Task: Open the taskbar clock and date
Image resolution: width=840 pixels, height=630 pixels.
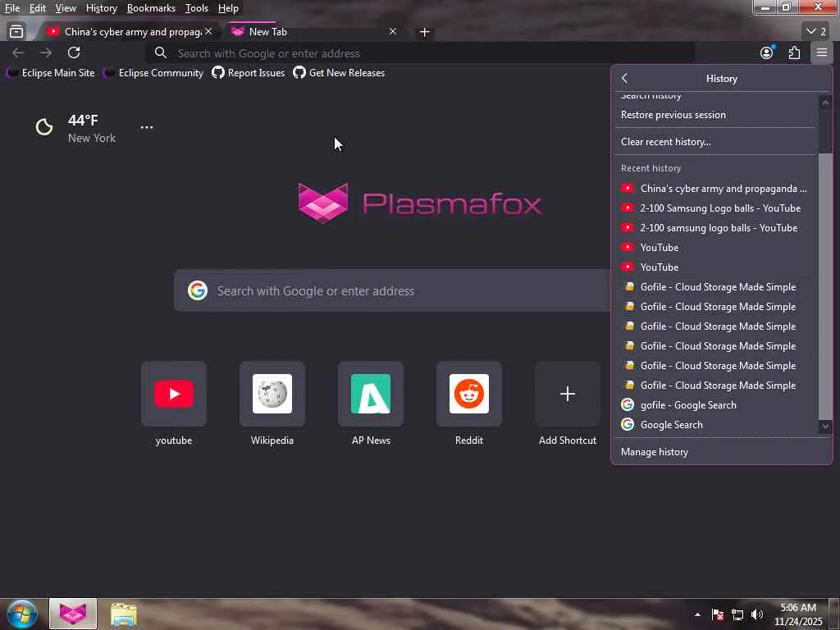Action: point(797,614)
